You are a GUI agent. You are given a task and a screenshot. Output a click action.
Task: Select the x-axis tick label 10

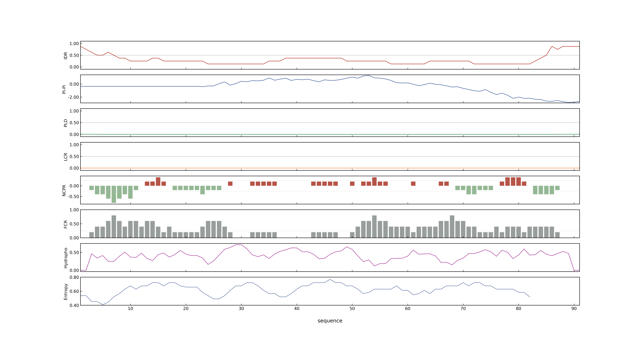pyautogui.click(x=130, y=309)
